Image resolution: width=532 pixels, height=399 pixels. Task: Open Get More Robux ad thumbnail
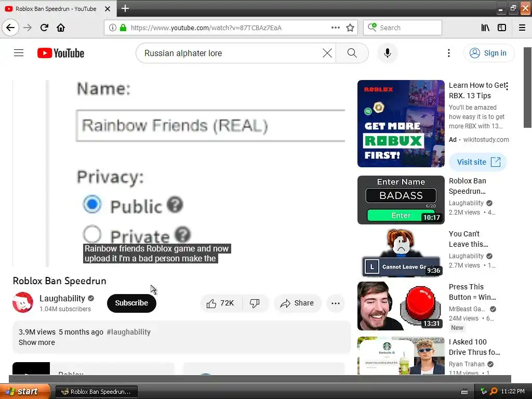pos(401,124)
